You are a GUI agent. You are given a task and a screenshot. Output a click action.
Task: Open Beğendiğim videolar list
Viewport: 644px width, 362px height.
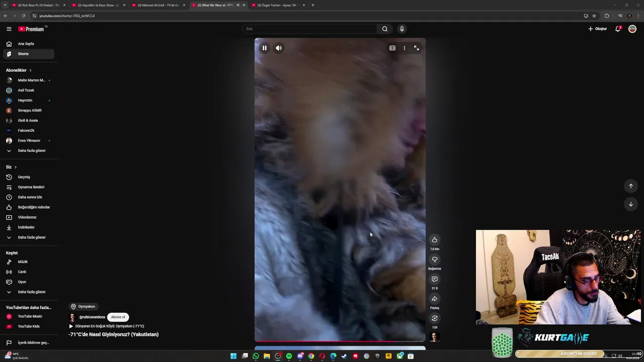tap(28, 207)
